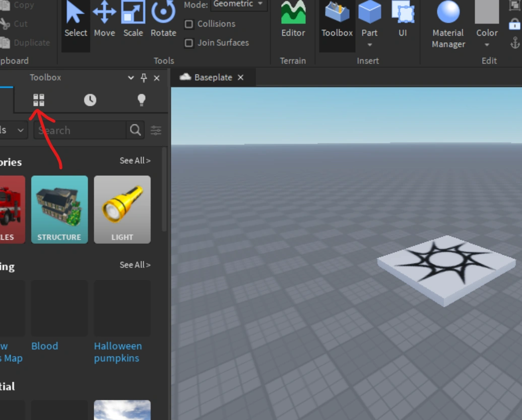This screenshot has height=420, width=522.
Task: Open the Mode Geometric dropdown
Action: tap(239, 5)
